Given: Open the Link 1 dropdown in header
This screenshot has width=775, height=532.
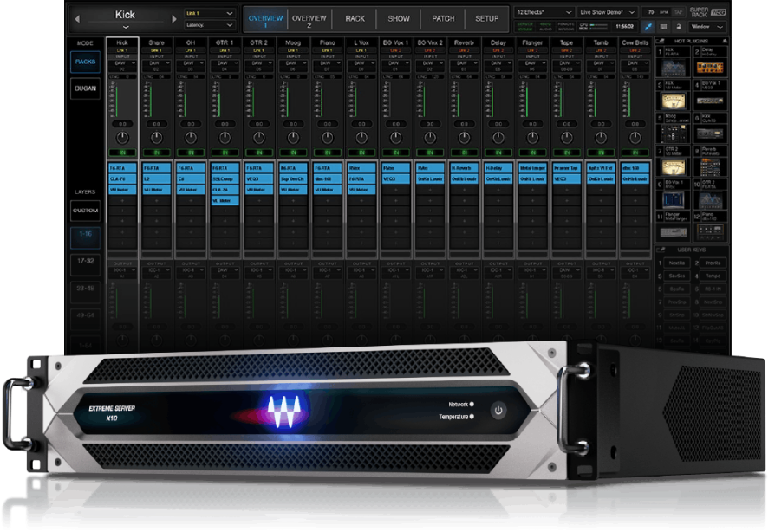Looking at the screenshot, I should 210,13.
